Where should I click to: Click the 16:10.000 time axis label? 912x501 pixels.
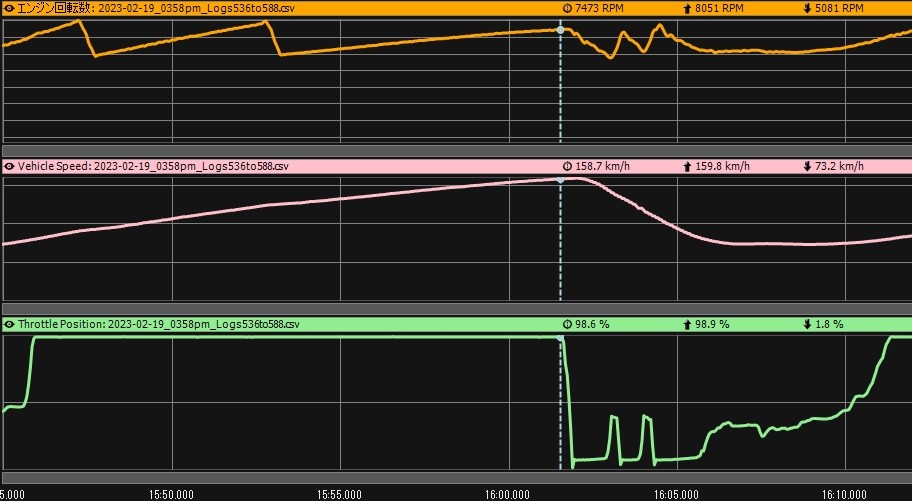coord(845,495)
